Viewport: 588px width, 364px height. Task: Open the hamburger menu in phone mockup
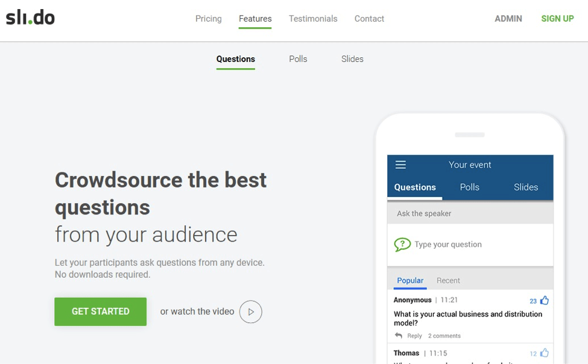tap(400, 165)
